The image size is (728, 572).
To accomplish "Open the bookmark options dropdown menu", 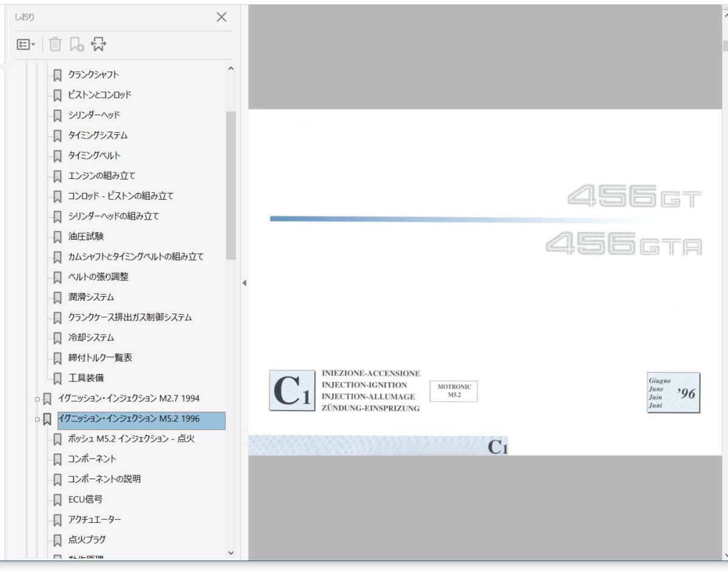I will click(26, 44).
